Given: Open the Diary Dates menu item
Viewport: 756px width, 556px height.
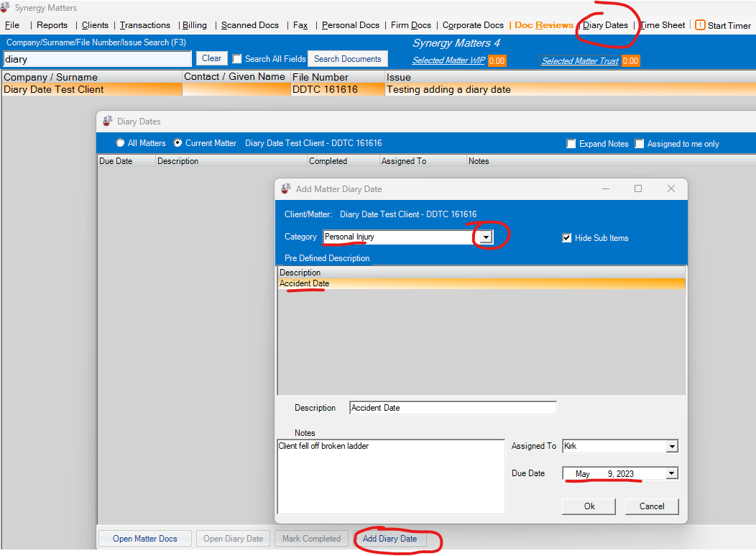Looking at the screenshot, I should 605,25.
